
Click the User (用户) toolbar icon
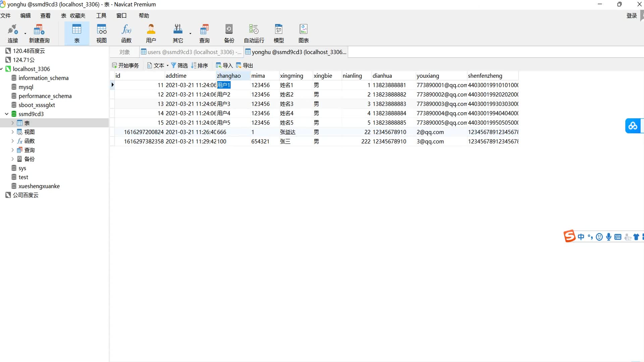point(151,33)
